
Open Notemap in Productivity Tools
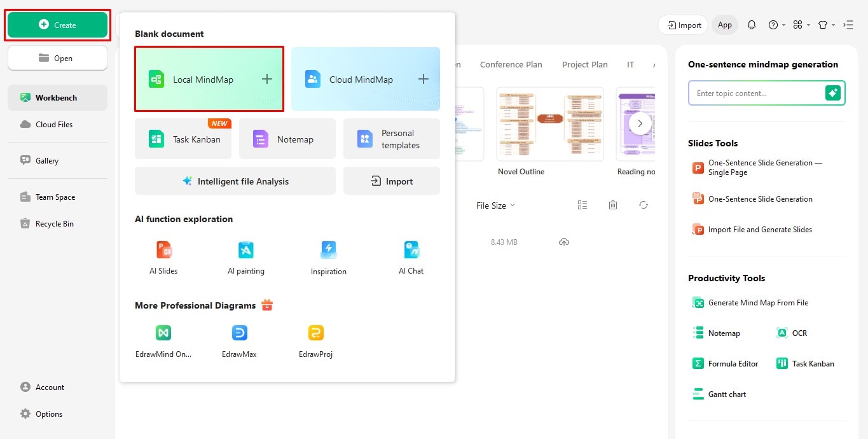pos(717,333)
